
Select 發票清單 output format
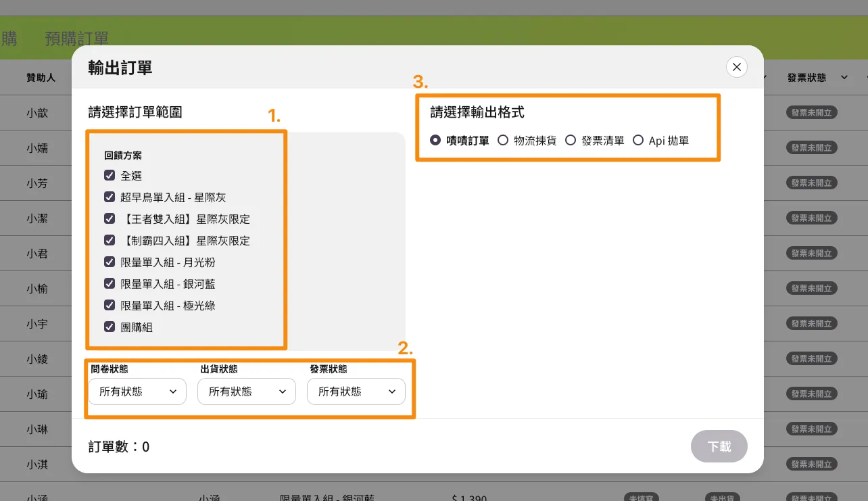[x=571, y=141]
